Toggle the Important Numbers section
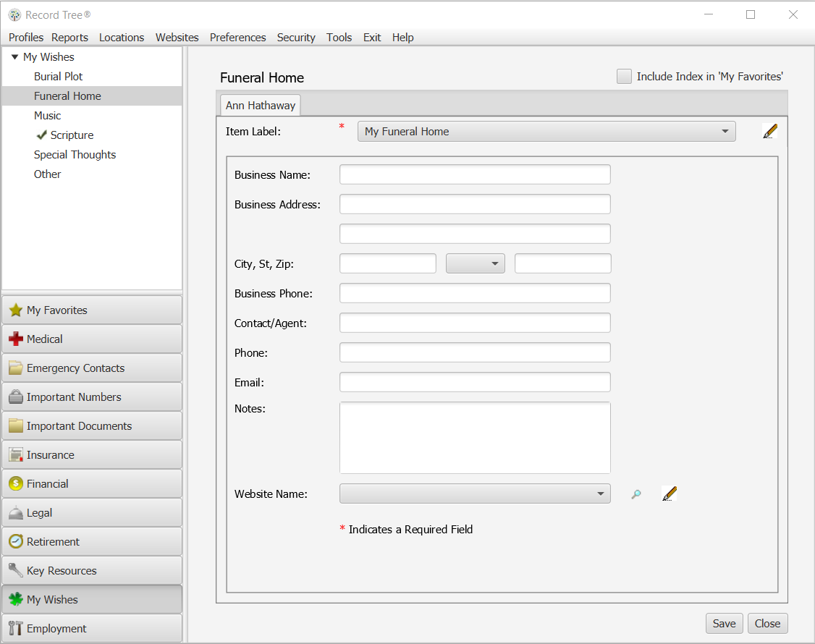 (72, 397)
